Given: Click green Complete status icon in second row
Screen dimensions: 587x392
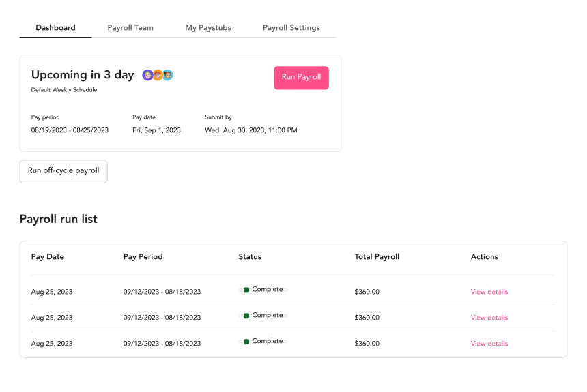Looking at the screenshot, I should pos(246,316).
